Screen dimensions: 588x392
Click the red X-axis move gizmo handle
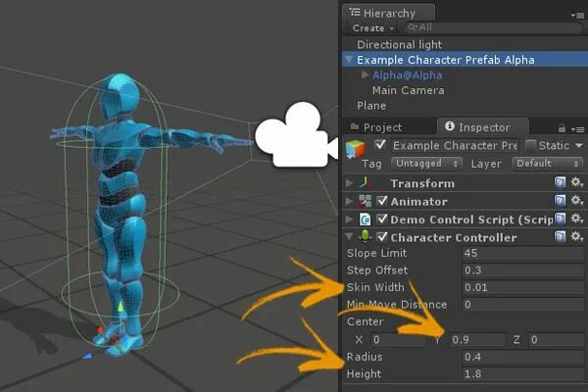(x=100, y=329)
